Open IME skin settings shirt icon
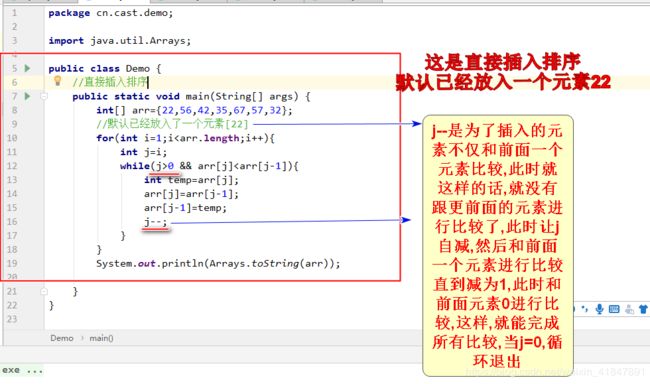 [x=643, y=309]
